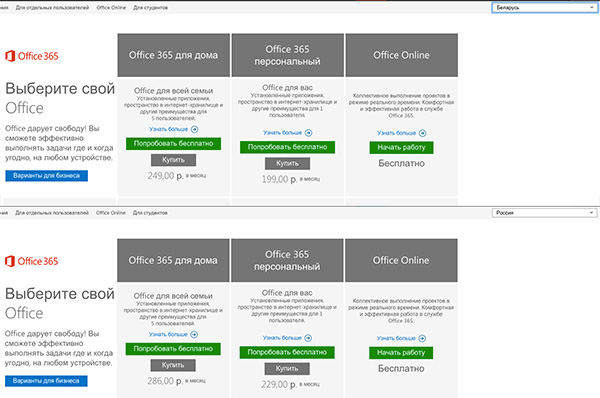
Task: Open Для студентов nav item, Россия page
Action: pyautogui.click(x=150, y=213)
